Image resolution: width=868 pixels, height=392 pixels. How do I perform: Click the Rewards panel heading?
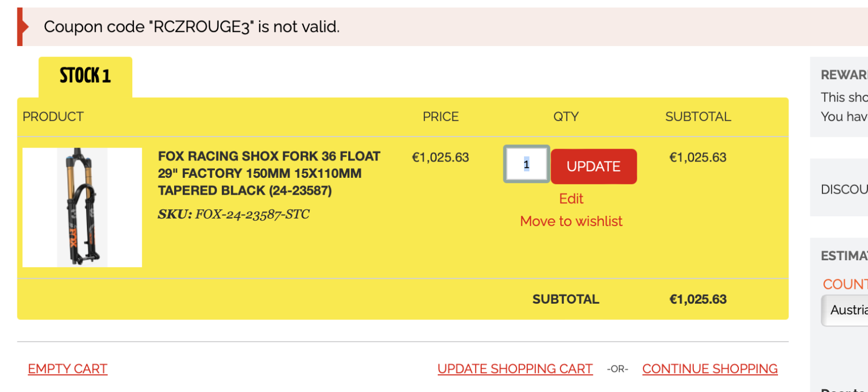844,75
